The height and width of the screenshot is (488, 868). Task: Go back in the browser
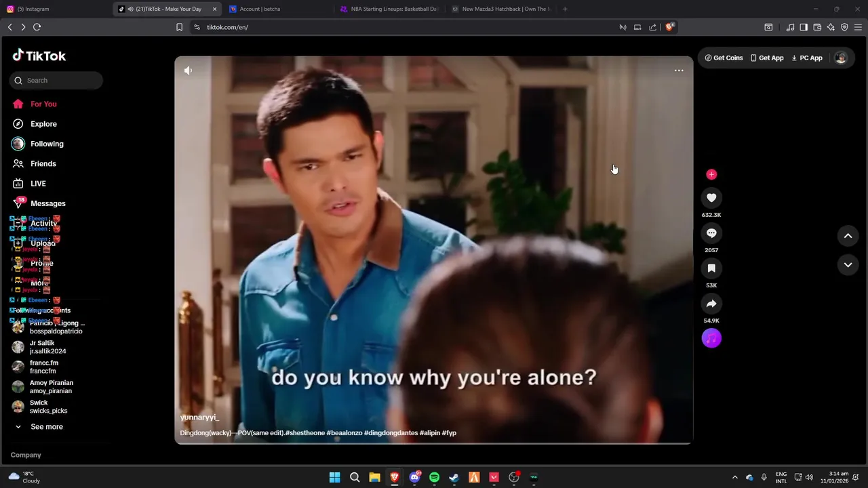[9, 27]
